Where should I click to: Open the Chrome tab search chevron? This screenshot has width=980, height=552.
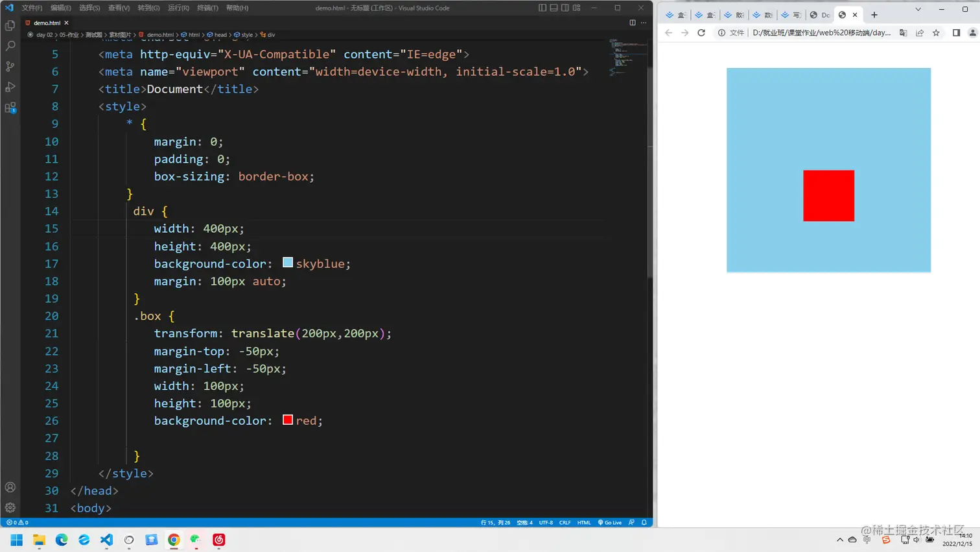(x=918, y=9)
